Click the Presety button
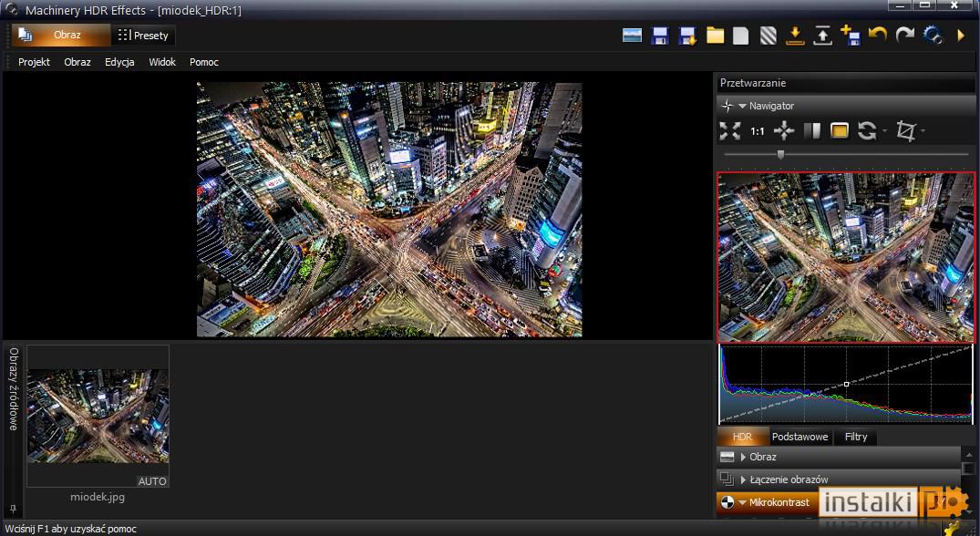 click(143, 35)
